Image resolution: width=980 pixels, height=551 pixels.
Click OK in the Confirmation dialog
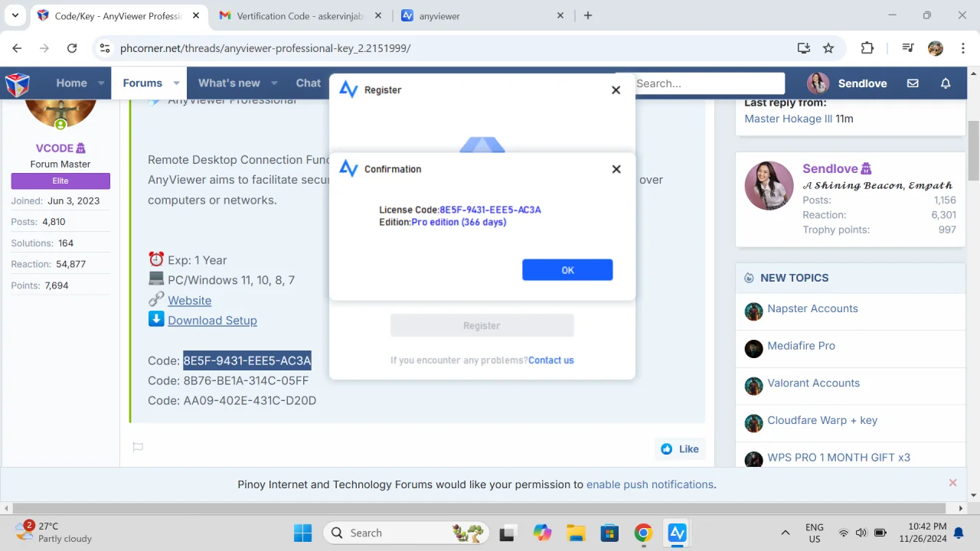tap(567, 269)
